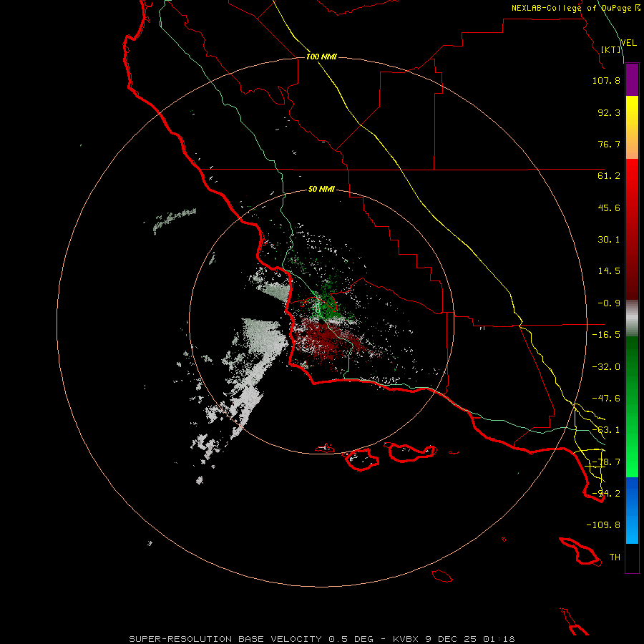Pick the purple segment of the velocity color bar
Screen dimensions: 644x644
click(x=632, y=79)
